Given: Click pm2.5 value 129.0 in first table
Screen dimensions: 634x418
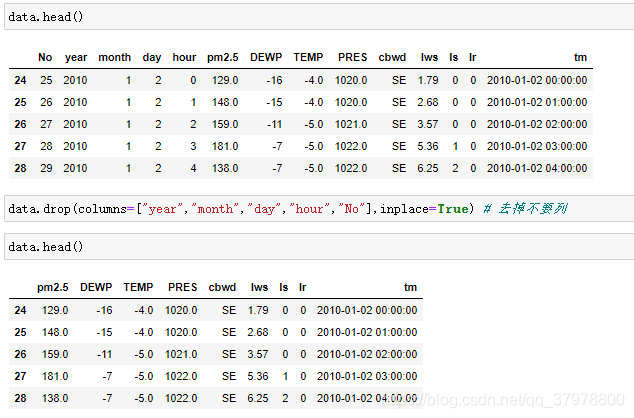Looking at the screenshot, I should click(x=225, y=80).
